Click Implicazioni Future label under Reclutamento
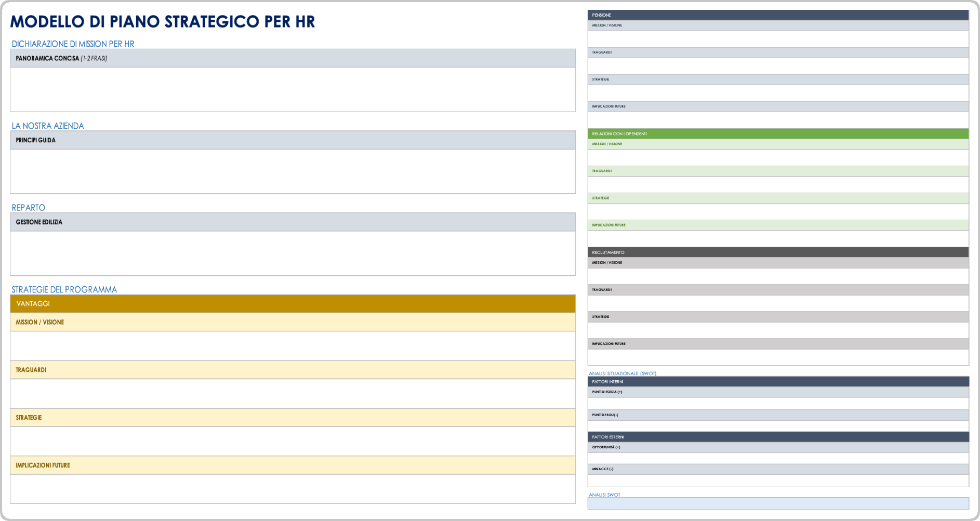This screenshot has height=521, width=980. tap(608, 344)
